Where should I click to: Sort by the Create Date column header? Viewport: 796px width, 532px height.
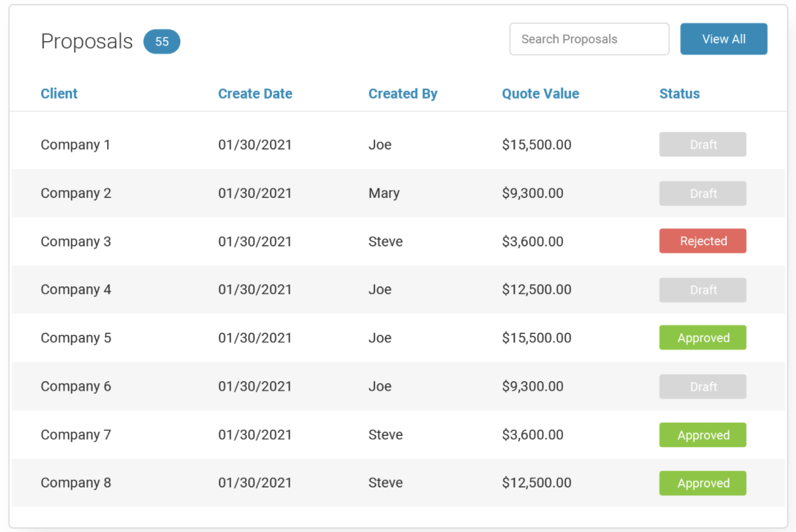[x=255, y=93]
